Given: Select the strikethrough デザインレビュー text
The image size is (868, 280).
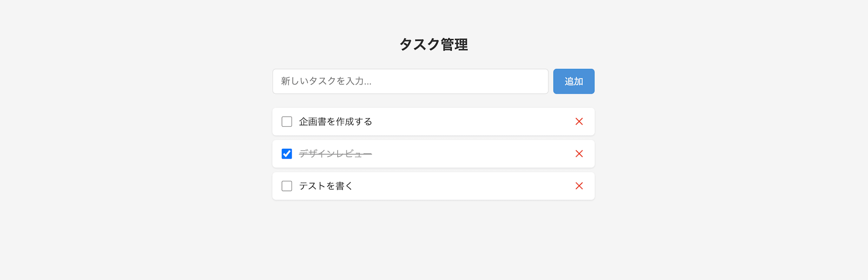Looking at the screenshot, I should pyautogui.click(x=334, y=153).
